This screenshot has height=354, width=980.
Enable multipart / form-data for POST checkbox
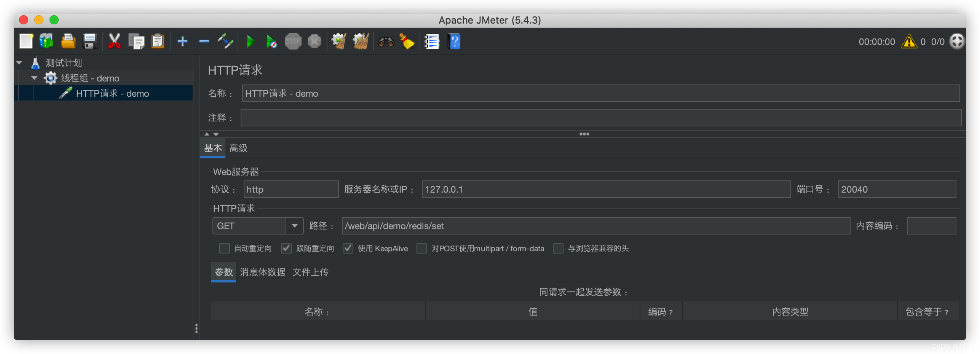click(x=422, y=248)
